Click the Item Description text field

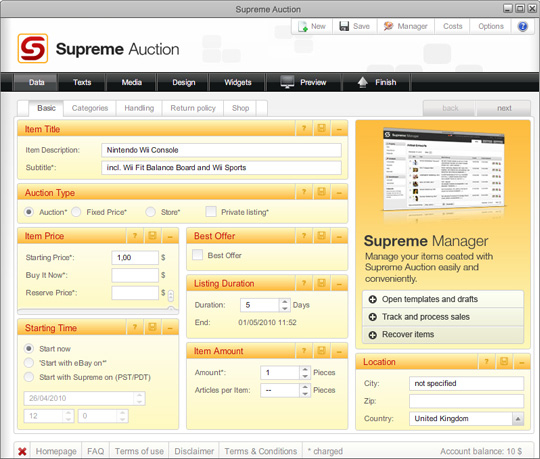pos(221,150)
